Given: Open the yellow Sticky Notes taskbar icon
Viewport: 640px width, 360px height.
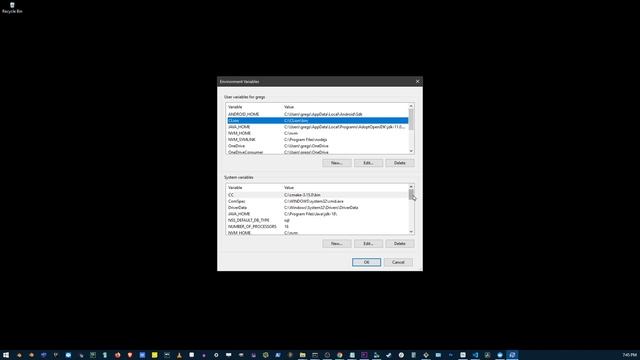Looking at the screenshot, I should [155, 355].
